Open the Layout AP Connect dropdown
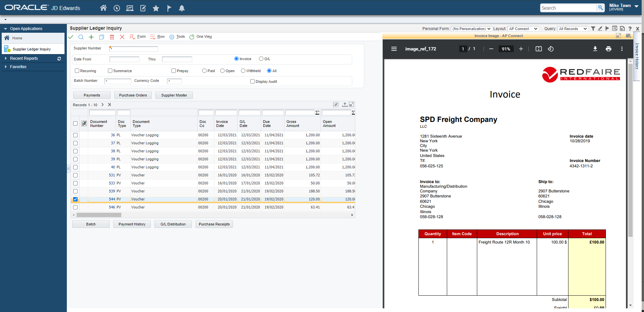Image resolution: width=644 pixels, height=312 pixels. coord(523,29)
